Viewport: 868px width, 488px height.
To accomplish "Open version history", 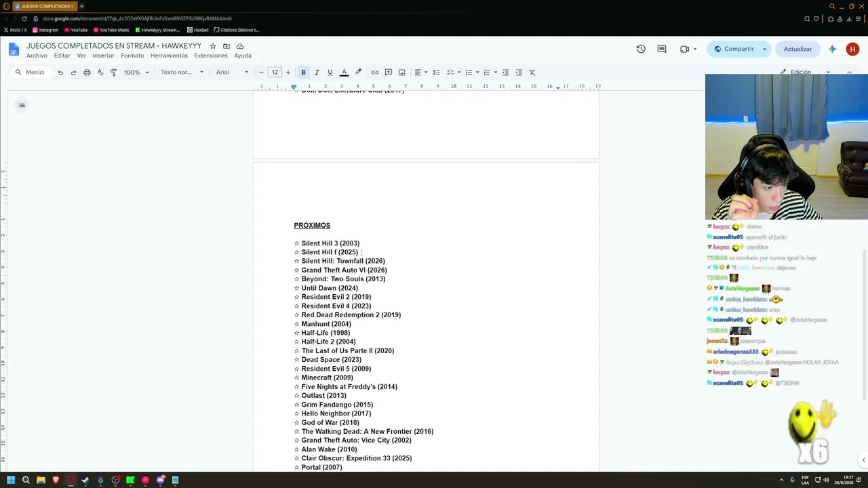I will [x=641, y=49].
